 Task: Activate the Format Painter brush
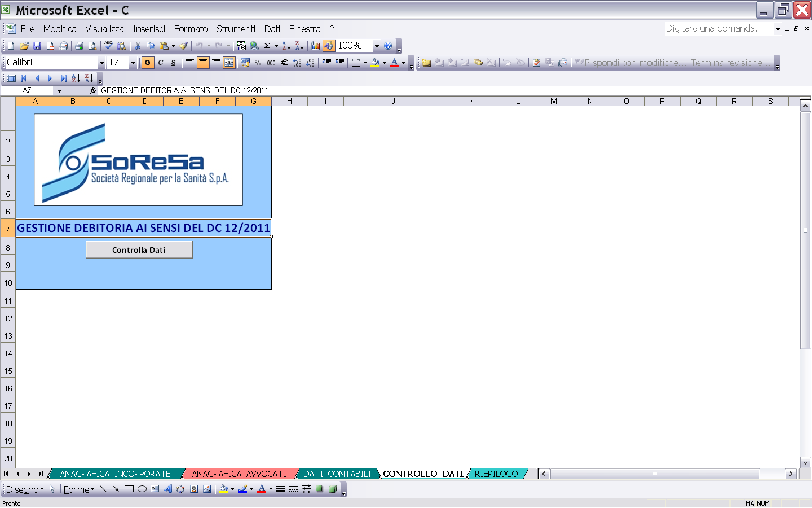click(183, 46)
